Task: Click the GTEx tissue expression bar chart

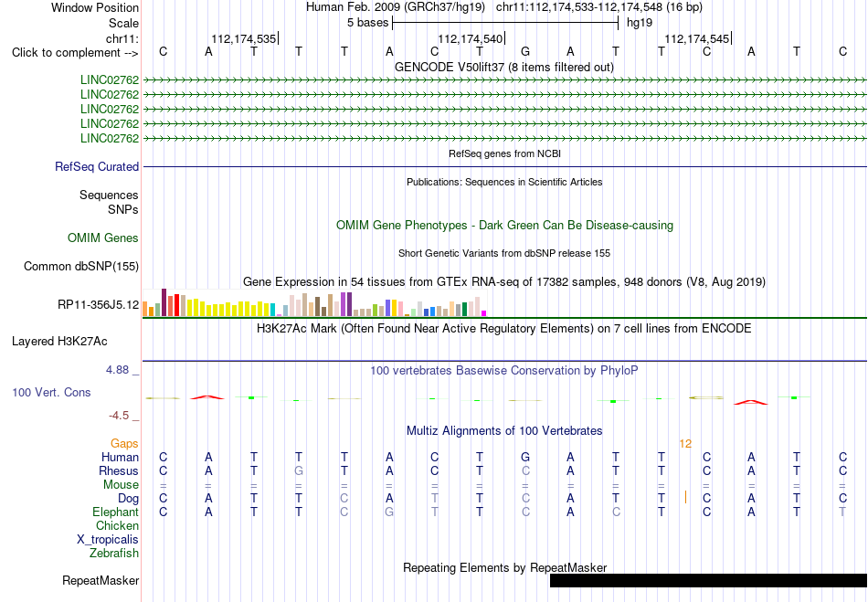Action: (314, 302)
